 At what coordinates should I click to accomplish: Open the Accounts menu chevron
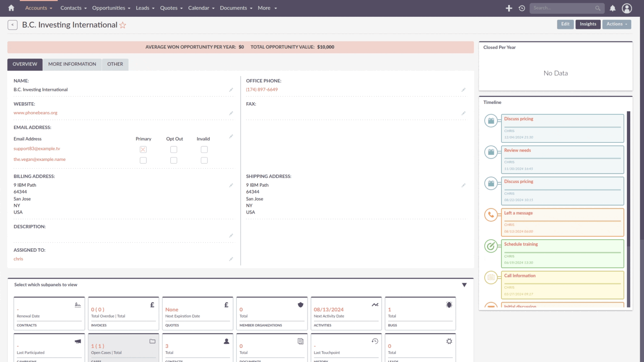52,8
